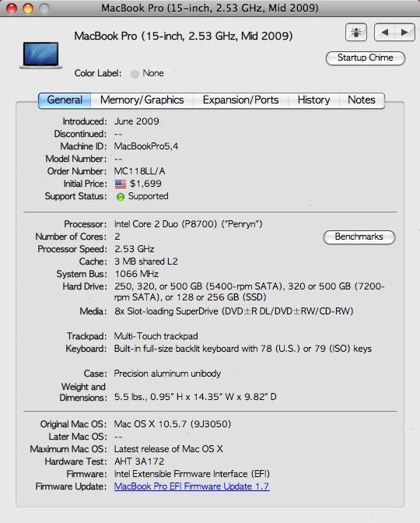
Task: Open MacBook Pro EFI Firmware Update 1.7 link
Action: pyautogui.click(x=191, y=486)
